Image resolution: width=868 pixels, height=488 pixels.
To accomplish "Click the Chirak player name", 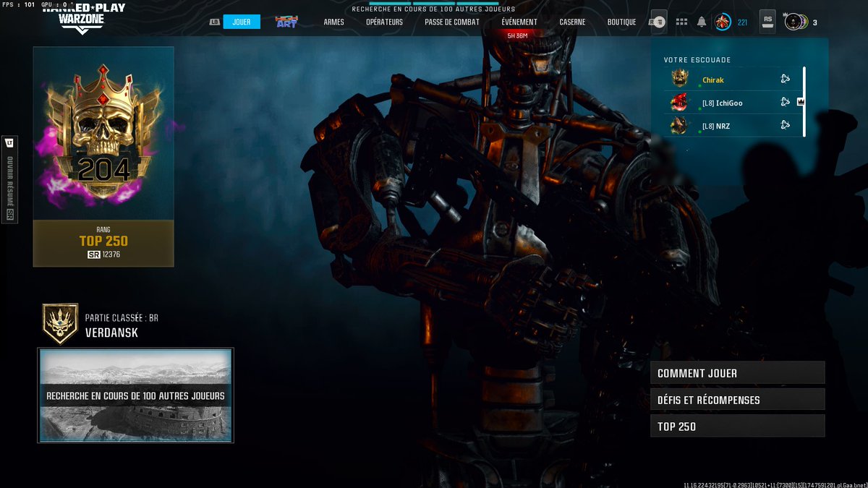I will coord(712,80).
